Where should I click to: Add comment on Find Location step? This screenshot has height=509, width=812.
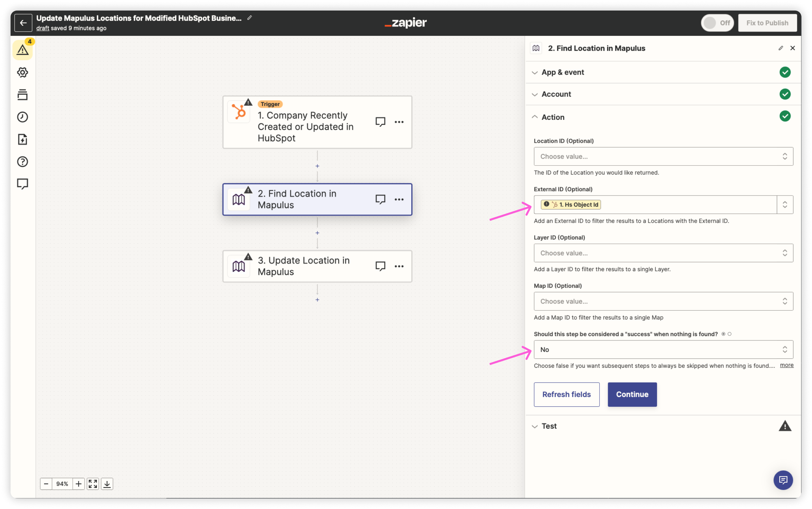click(x=380, y=199)
